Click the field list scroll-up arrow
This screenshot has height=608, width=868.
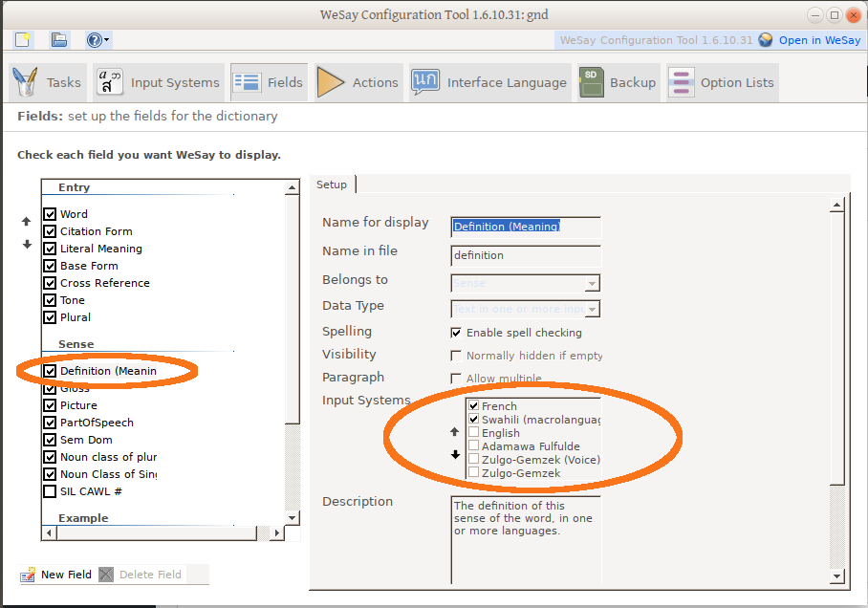click(x=293, y=187)
